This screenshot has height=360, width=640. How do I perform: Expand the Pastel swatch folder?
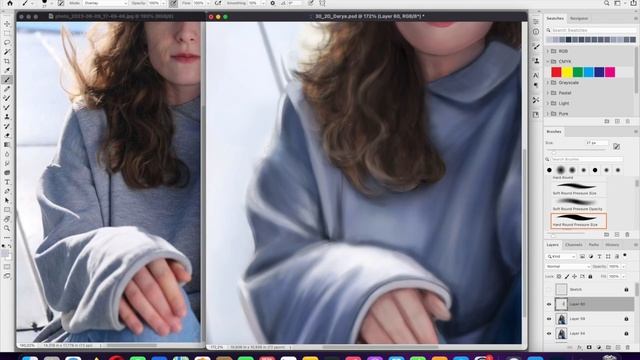point(548,93)
